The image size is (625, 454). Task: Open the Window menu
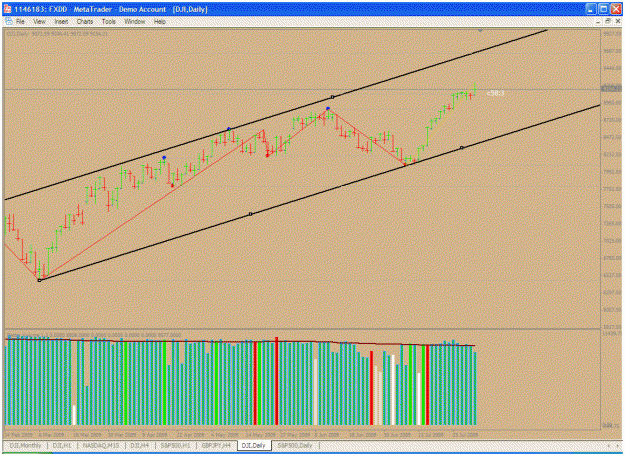[x=134, y=22]
